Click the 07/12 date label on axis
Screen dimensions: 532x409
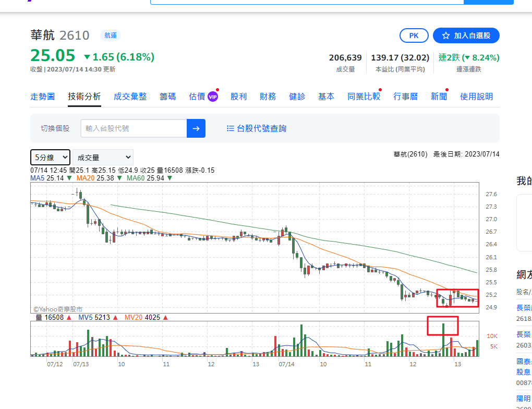(x=55, y=364)
